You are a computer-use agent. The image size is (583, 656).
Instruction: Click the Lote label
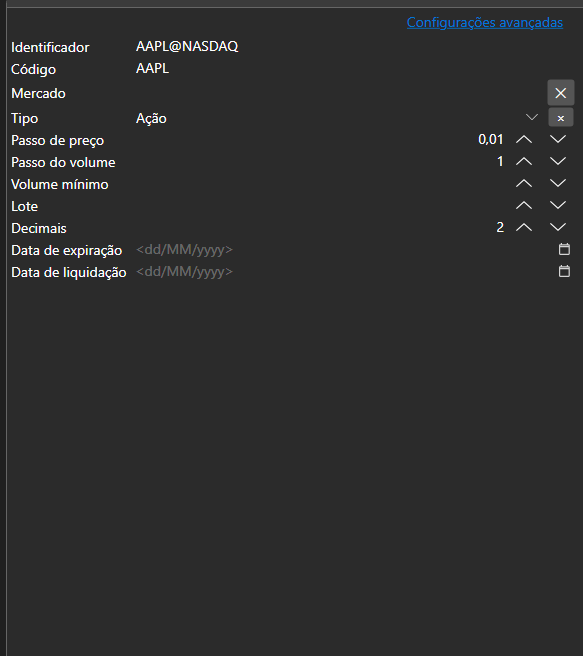[25, 206]
